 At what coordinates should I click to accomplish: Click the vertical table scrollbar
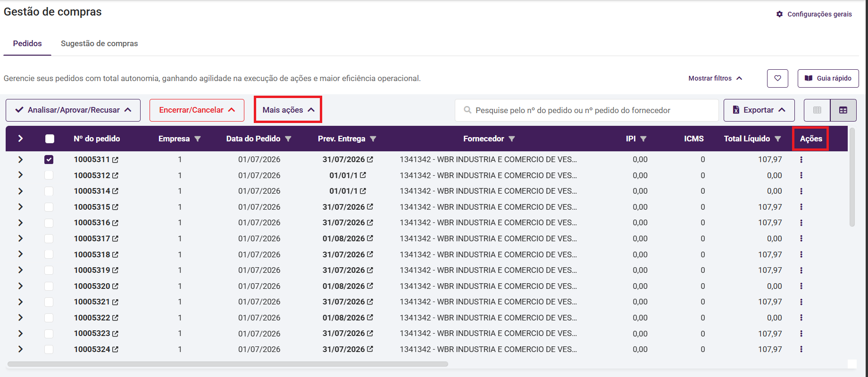click(852, 177)
